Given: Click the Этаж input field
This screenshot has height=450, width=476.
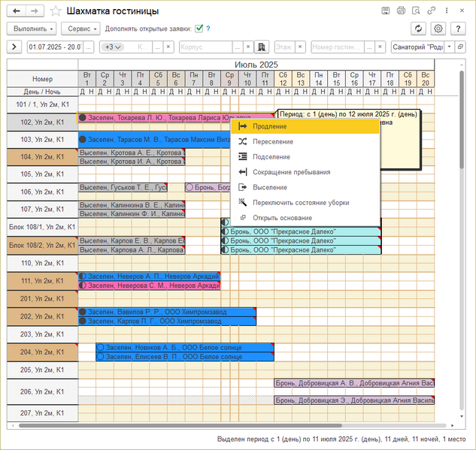Looking at the screenshot, I should pos(284,47).
